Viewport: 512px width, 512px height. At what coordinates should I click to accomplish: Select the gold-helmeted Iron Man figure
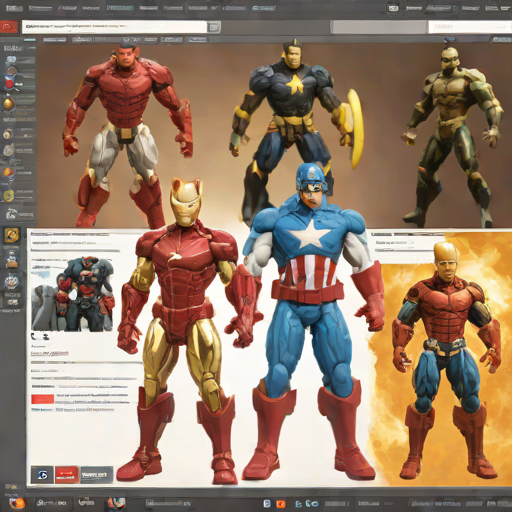pyautogui.click(x=188, y=330)
